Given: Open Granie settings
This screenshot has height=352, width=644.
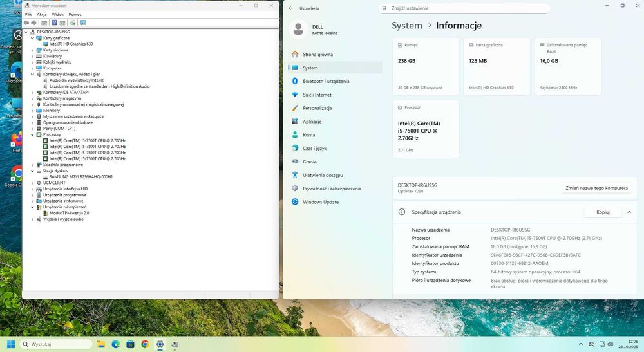Looking at the screenshot, I should pyautogui.click(x=335, y=162).
